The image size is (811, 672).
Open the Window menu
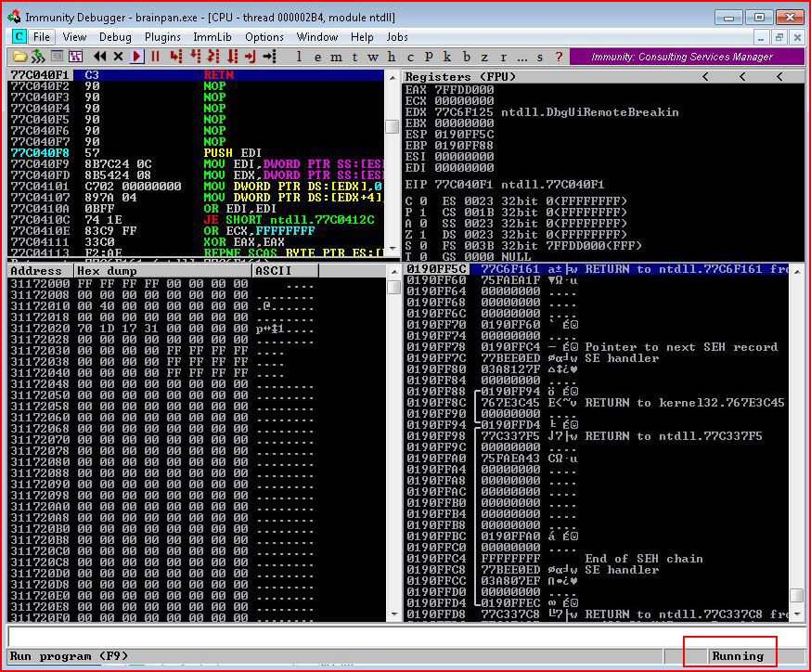(x=317, y=37)
